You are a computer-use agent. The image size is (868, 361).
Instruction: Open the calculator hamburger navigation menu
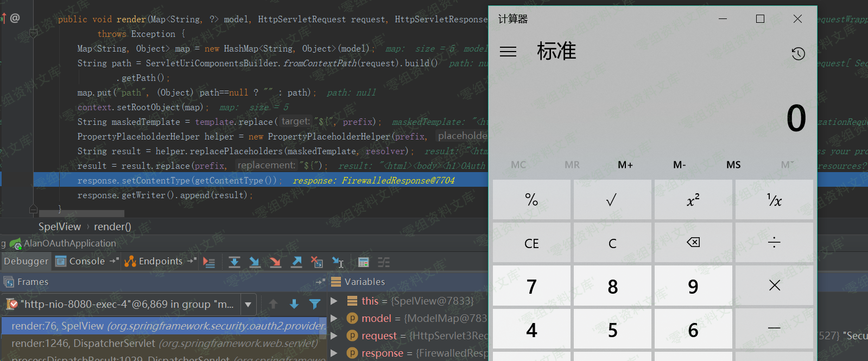tap(508, 52)
